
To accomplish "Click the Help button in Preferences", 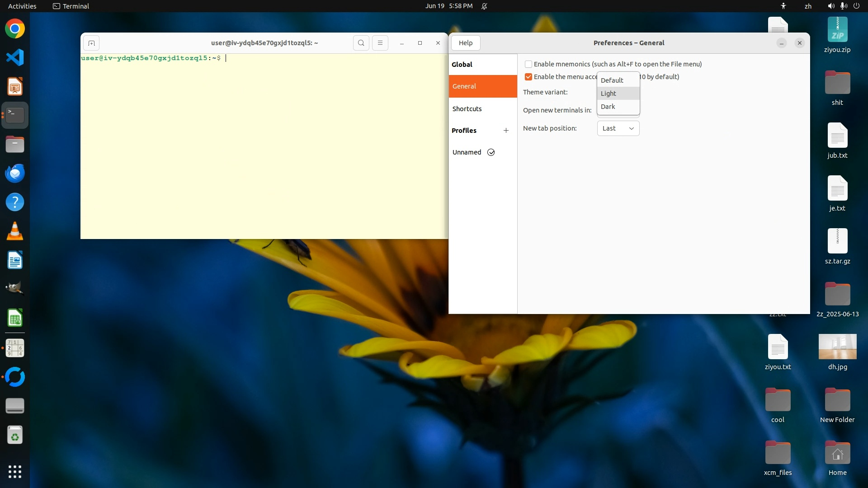I will [466, 43].
